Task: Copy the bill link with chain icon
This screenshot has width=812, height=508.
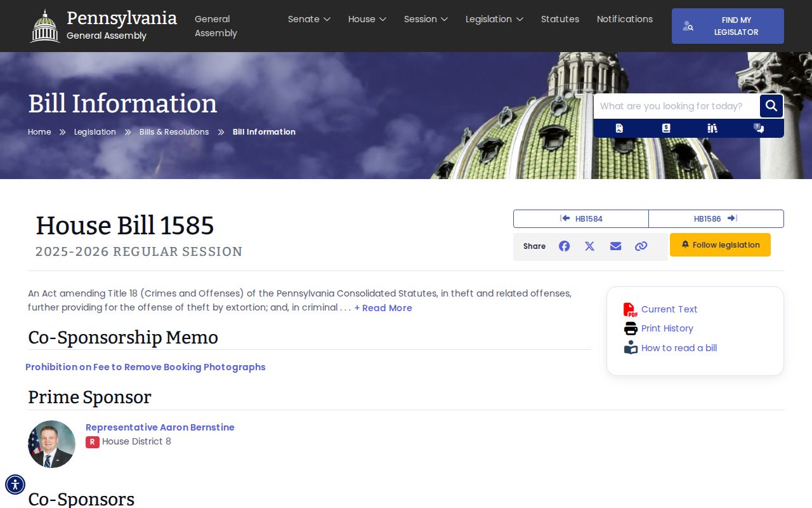Action: (x=641, y=246)
